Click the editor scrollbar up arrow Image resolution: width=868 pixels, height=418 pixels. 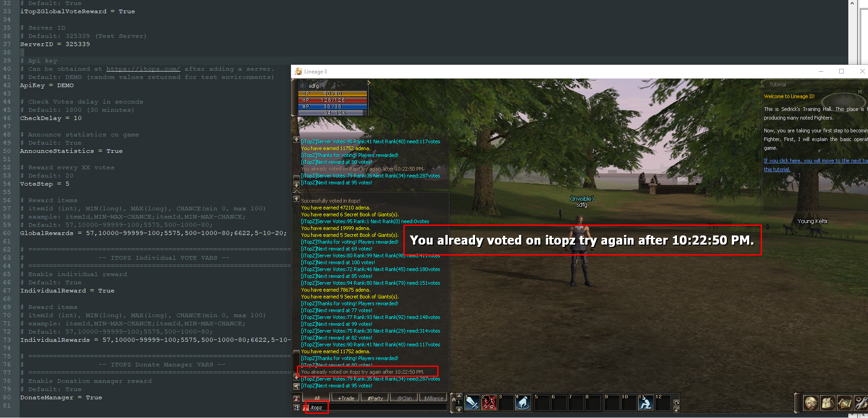[x=852, y=3]
